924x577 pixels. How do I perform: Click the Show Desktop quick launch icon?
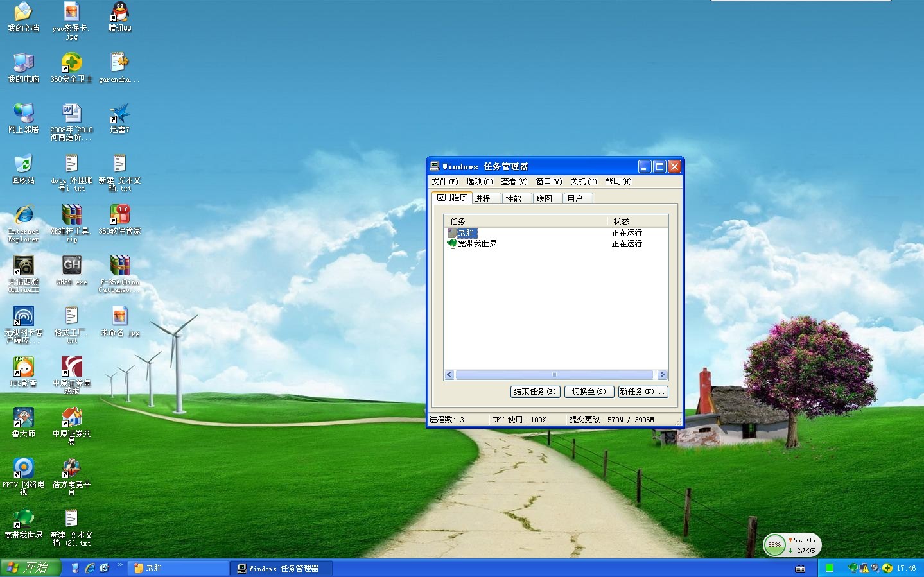pyautogui.click(x=75, y=568)
